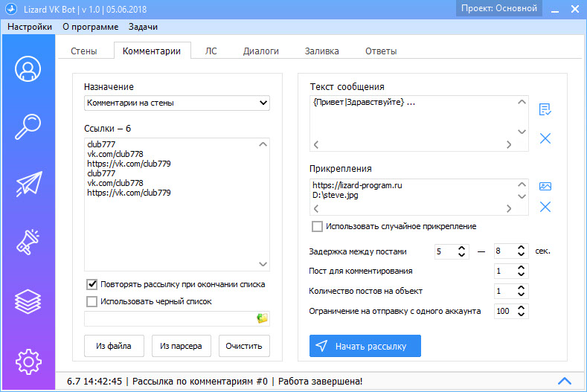Open the 'Назначение' dropdown list
This screenshot has height=392, width=587.
176,103
